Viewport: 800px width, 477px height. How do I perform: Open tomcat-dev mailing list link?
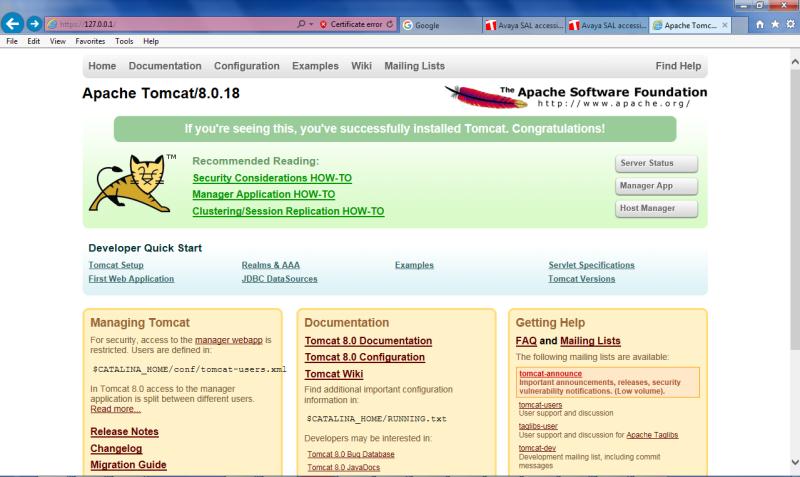pyautogui.click(x=537, y=448)
